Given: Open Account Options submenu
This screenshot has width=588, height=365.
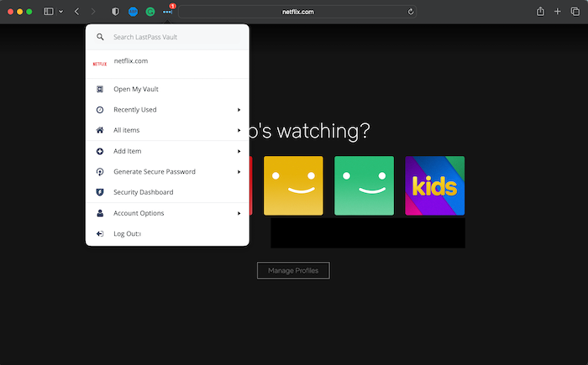Looking at the screenshot, I should click(x=167, y=213).
